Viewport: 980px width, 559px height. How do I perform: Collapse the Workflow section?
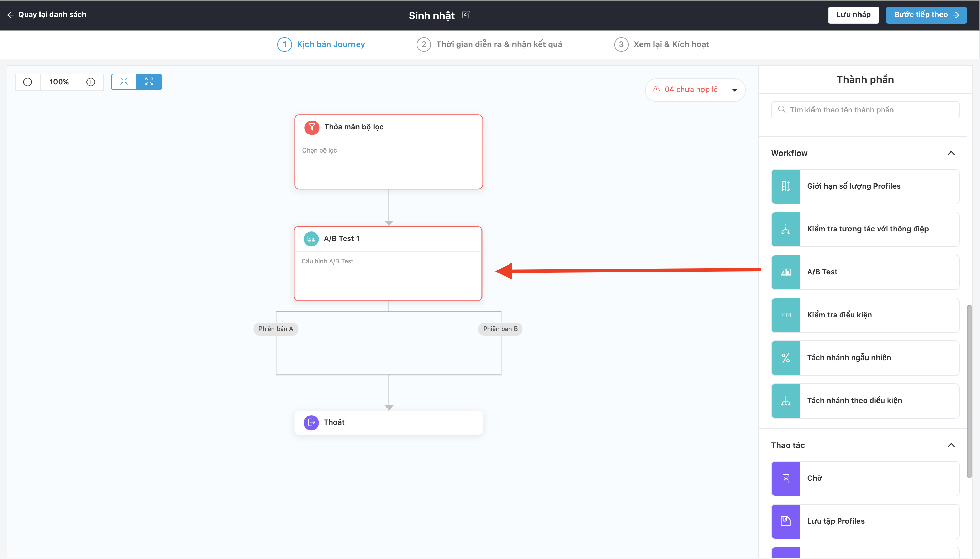pos(951,153)
